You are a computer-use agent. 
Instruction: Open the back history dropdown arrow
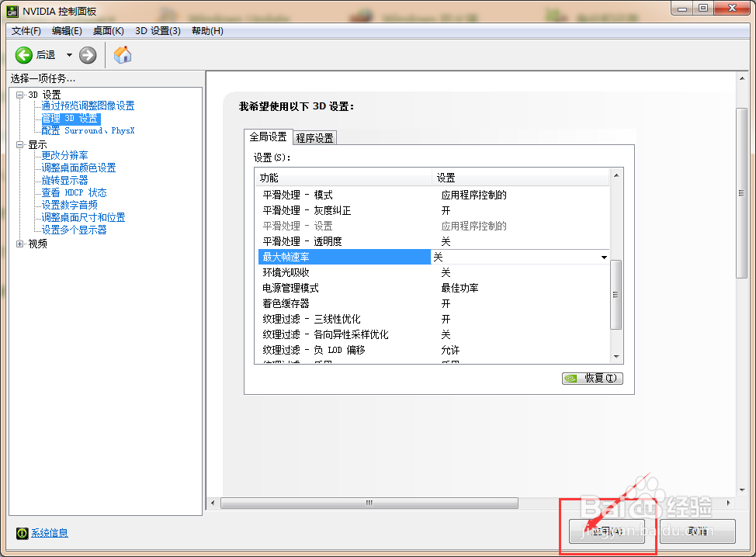69,55
